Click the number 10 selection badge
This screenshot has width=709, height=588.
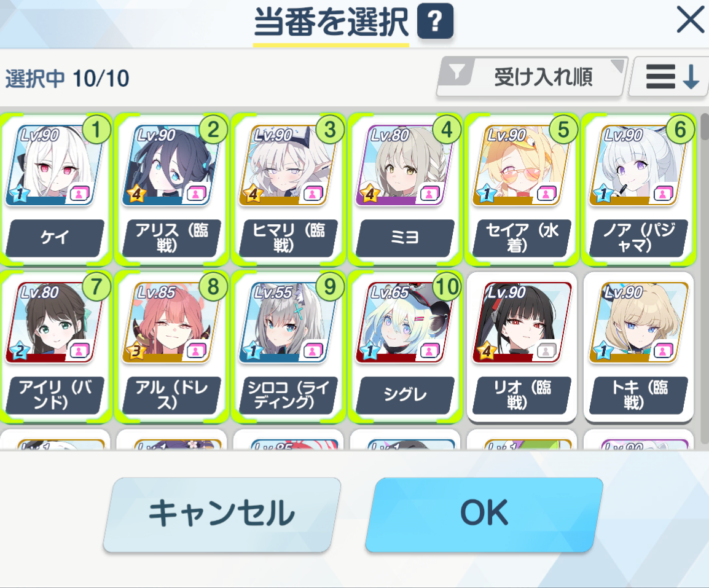point(447,287)
